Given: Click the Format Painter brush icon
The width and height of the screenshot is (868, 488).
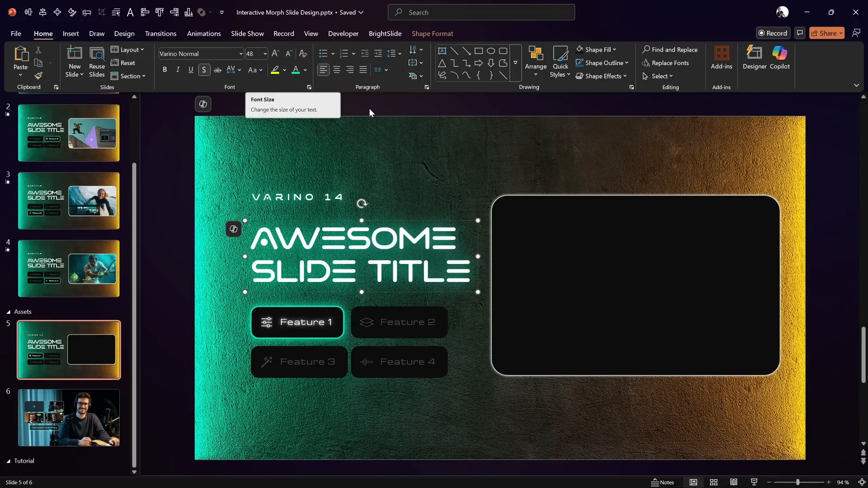Looking at the screenshot, I should click(38, 75).
